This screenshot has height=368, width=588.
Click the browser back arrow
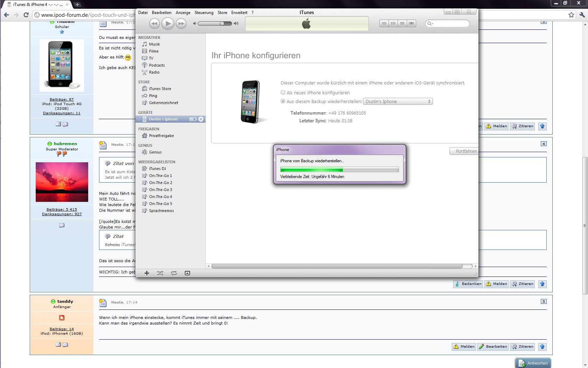point(6,15)
